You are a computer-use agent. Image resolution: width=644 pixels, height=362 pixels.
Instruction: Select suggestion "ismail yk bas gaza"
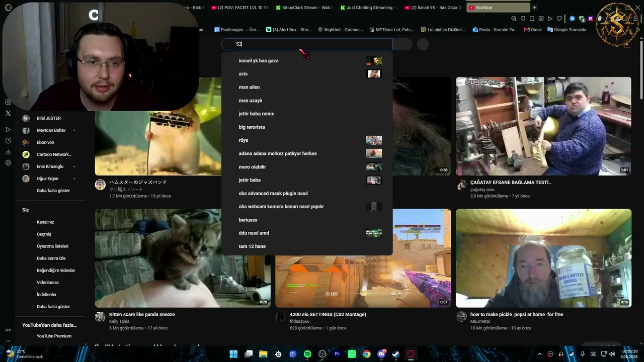click(307, 61)
